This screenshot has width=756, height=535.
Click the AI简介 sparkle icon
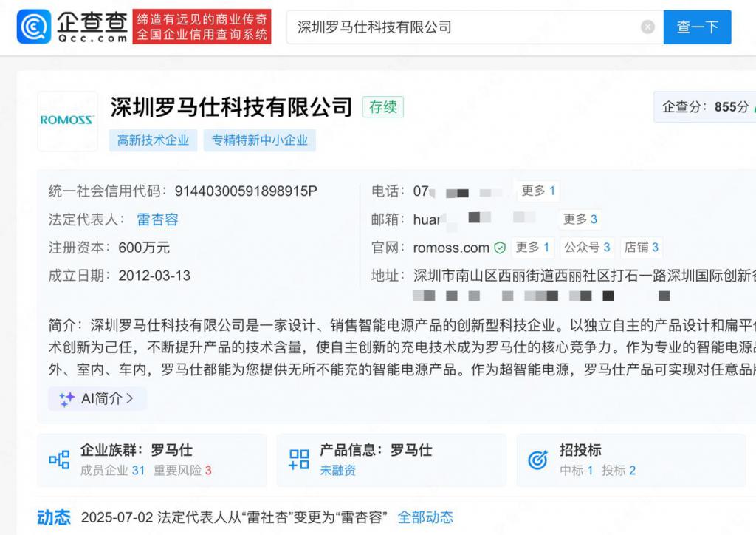(x=67, y=399)
